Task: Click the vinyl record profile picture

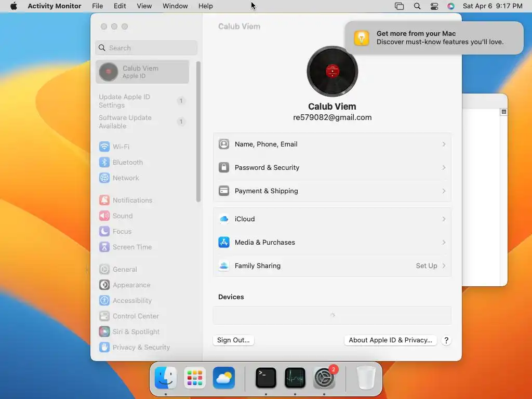Action: 332,72
